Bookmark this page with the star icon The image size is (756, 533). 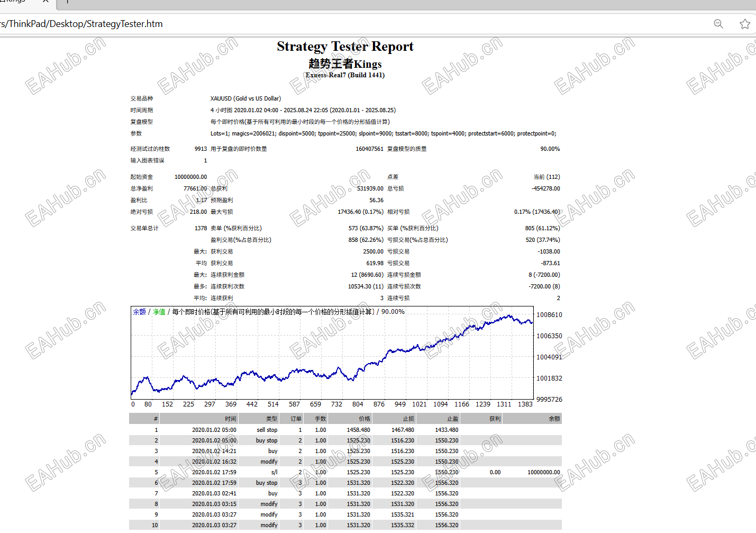click(x=745, y=24)
